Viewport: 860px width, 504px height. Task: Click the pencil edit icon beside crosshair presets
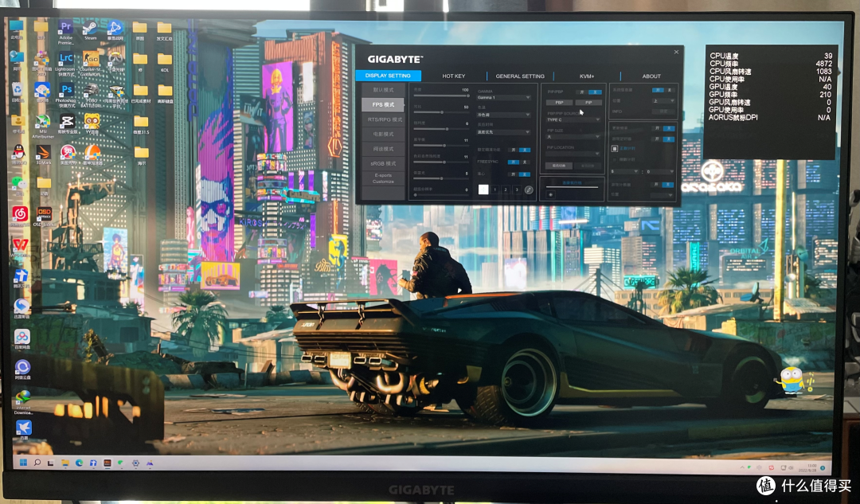[528, 189]
